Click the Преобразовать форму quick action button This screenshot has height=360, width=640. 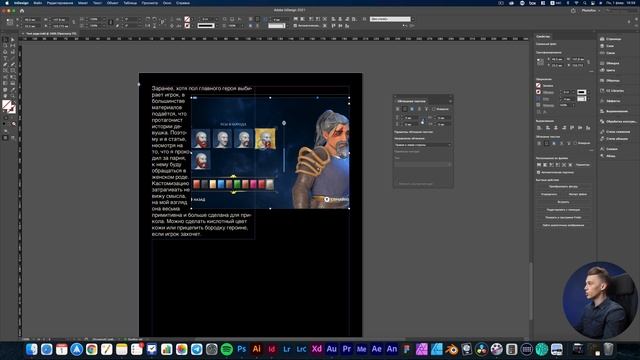point(563,187)
